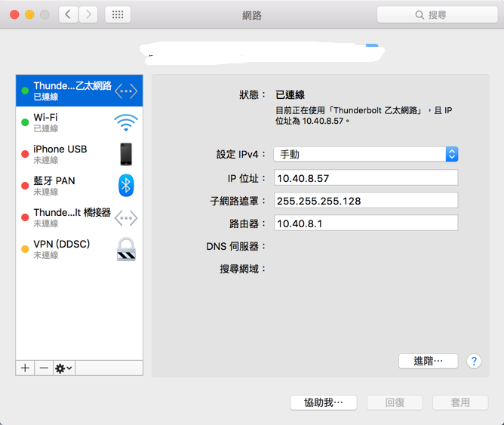
Task: Open help with the question mark button
Action: coord(474,361)
